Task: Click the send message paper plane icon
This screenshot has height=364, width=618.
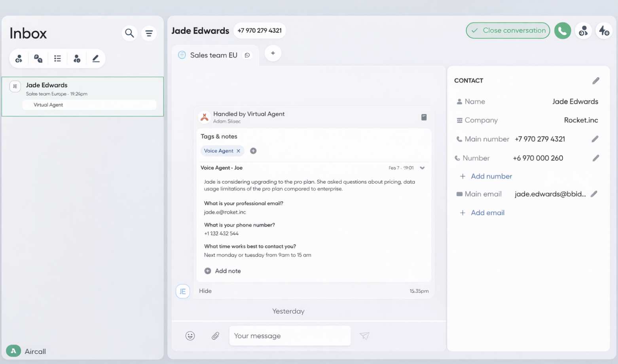Action: pos(364,336)
